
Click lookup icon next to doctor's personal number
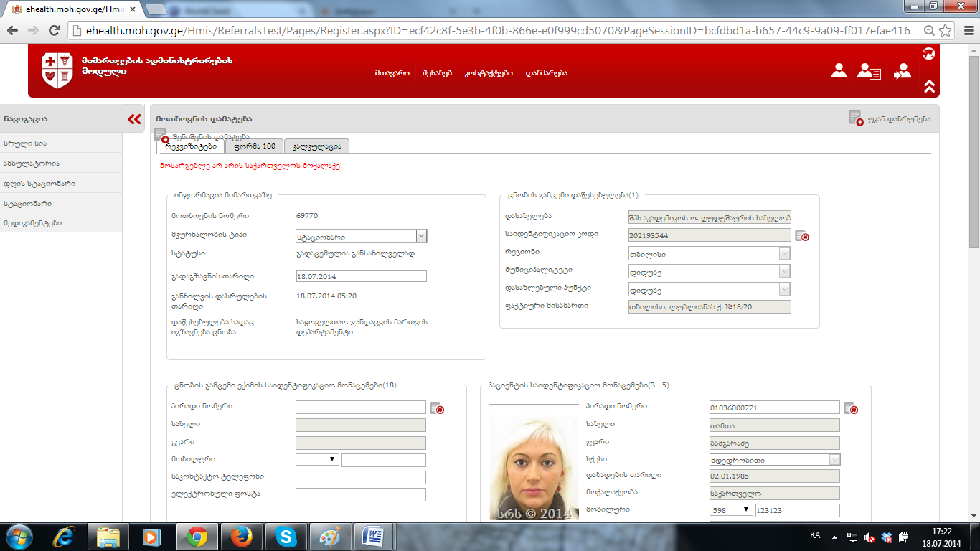(x=437, y=408)
